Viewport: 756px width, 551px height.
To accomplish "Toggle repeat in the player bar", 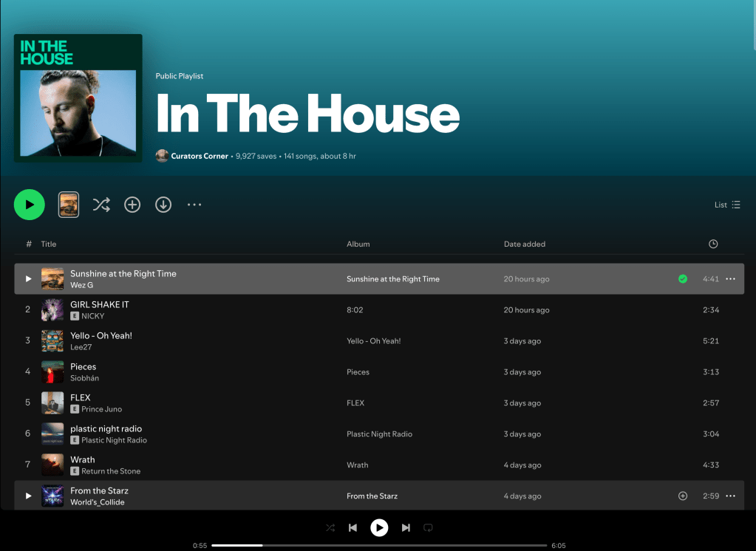I will click(428, 527).
